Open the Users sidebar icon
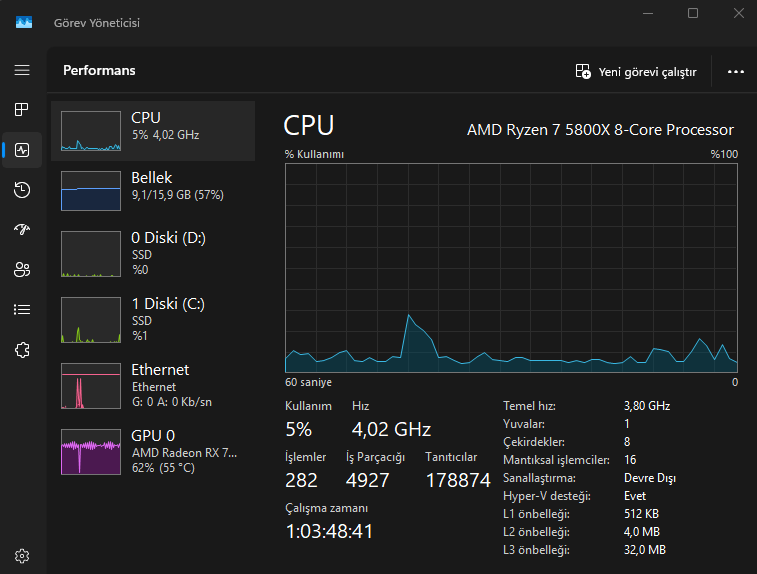This screenshot has width=757, height=574. pos(22,269)
